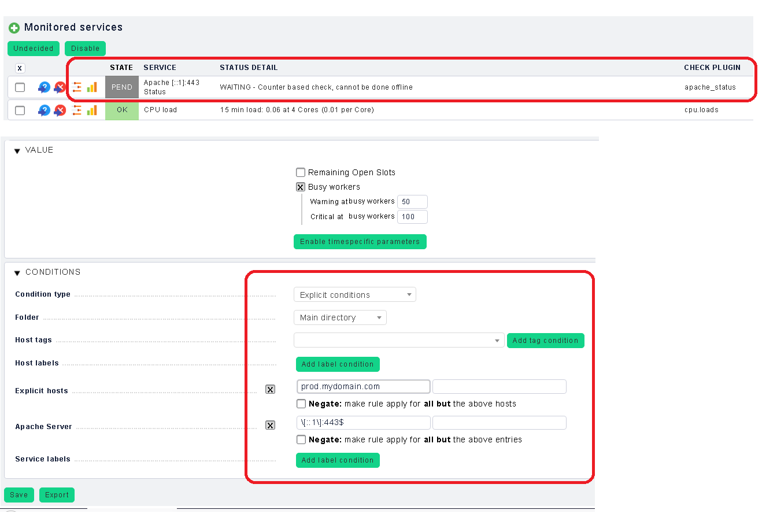Click Enable timespecific parameters button
This screenshot has height=532, width=777.
[x=360, y=242]
